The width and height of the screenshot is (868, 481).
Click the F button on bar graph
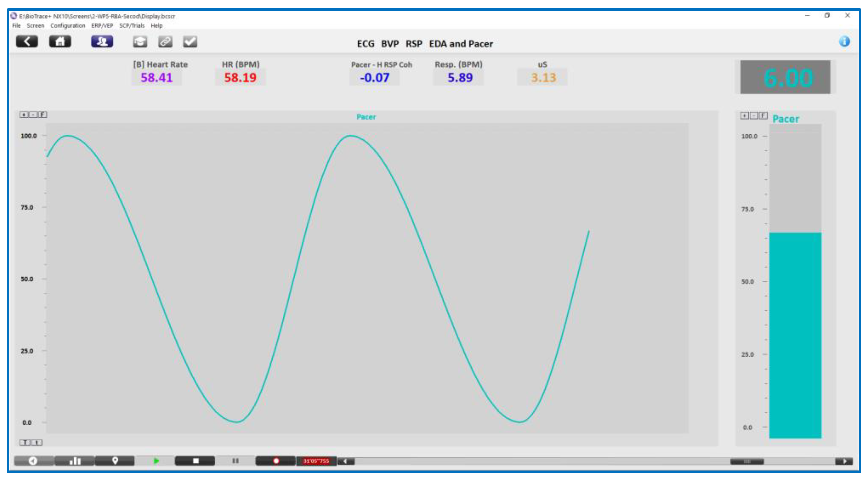click(763, 116)
